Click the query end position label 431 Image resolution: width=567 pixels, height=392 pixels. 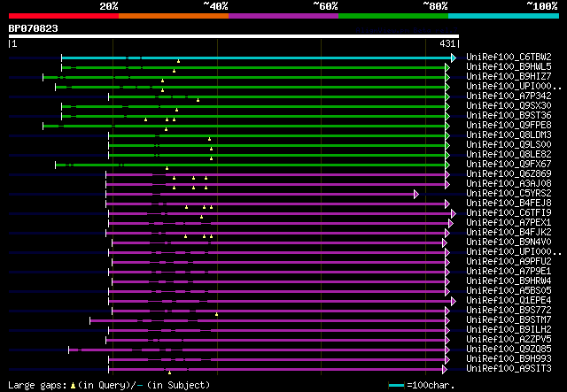pyautogui.click(x=447, y=43)
